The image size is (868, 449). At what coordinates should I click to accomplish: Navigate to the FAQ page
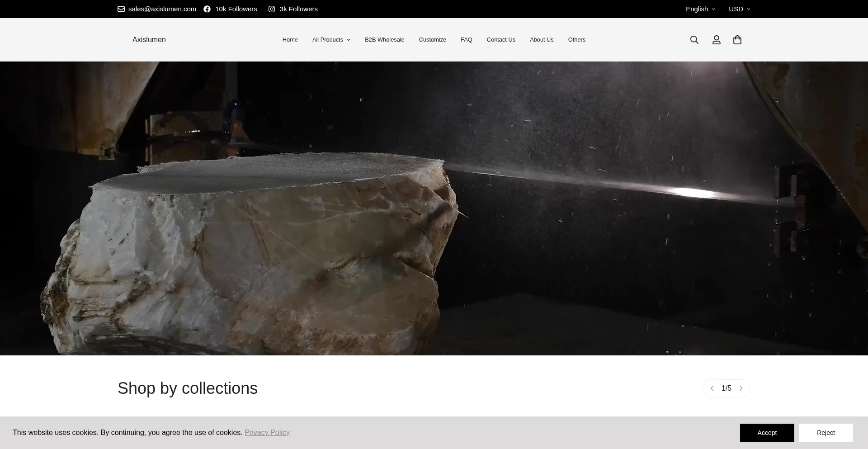tap(466, 40)
